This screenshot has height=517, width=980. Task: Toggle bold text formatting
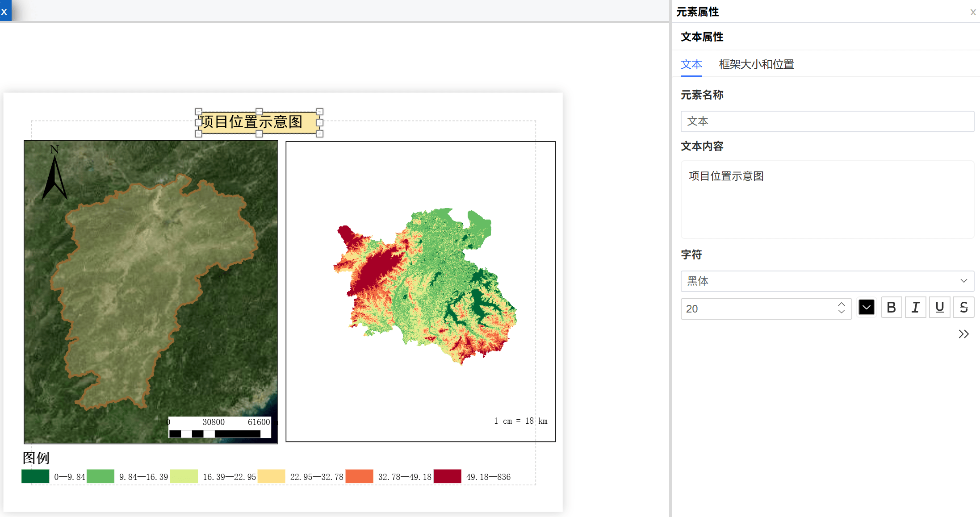(891, 308)
